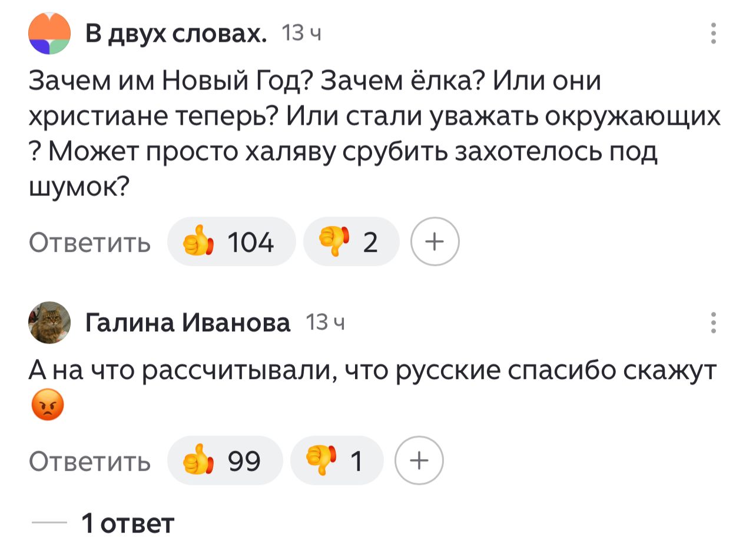Expand the 1 ответ reply thread
Screen dimensions: 756x545
pyautogui.click(x=128, y=522)
